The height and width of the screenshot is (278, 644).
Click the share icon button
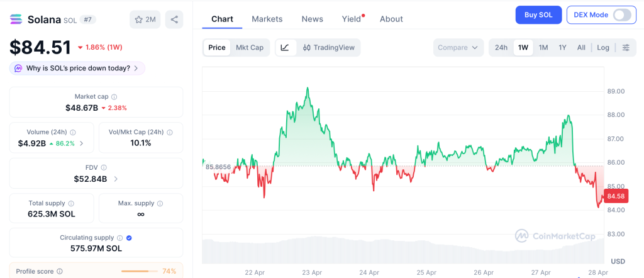[x=174, y=19]
